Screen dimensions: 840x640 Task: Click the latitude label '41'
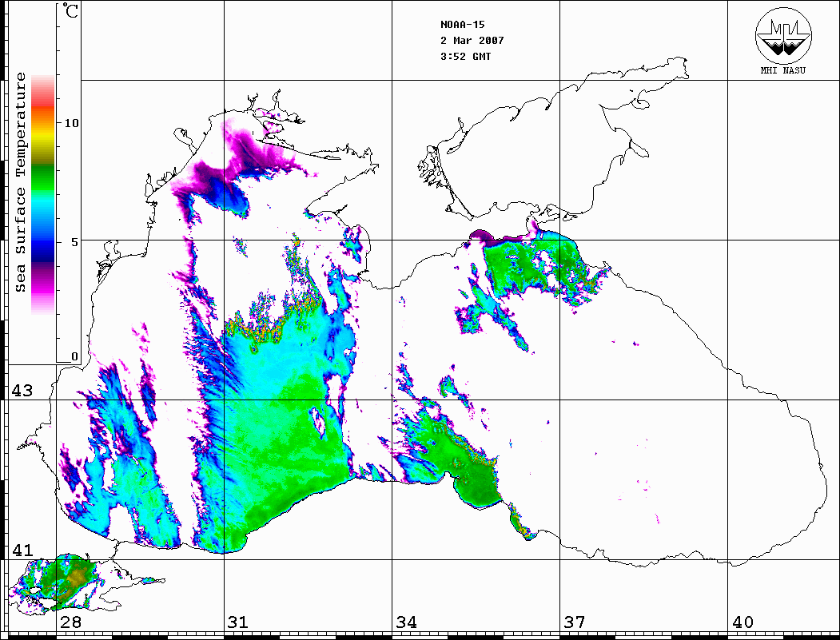tap(22, 550)
